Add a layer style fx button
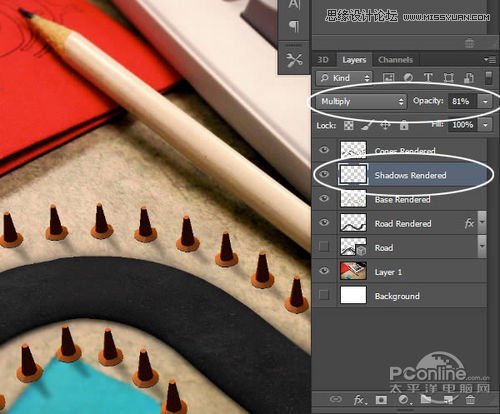 [x=360, y=399]
